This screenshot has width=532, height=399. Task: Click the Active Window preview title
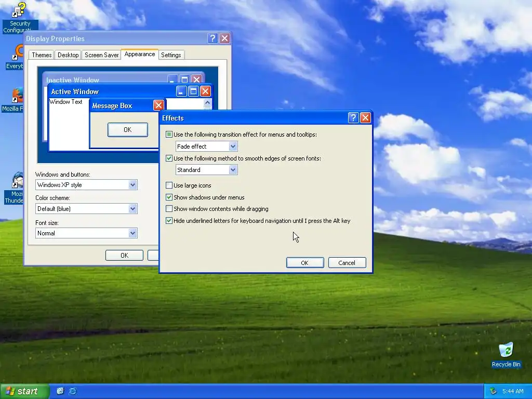75,91
